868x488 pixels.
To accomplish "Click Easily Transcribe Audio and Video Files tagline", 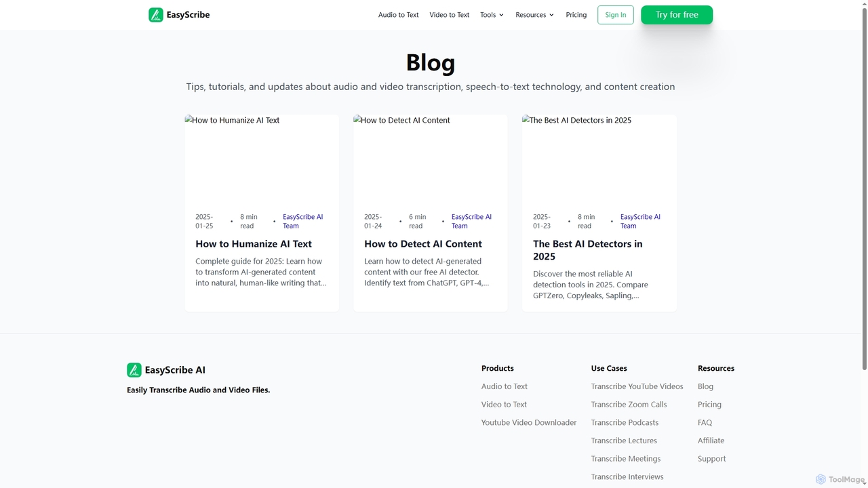I will [x=199, y=390].
